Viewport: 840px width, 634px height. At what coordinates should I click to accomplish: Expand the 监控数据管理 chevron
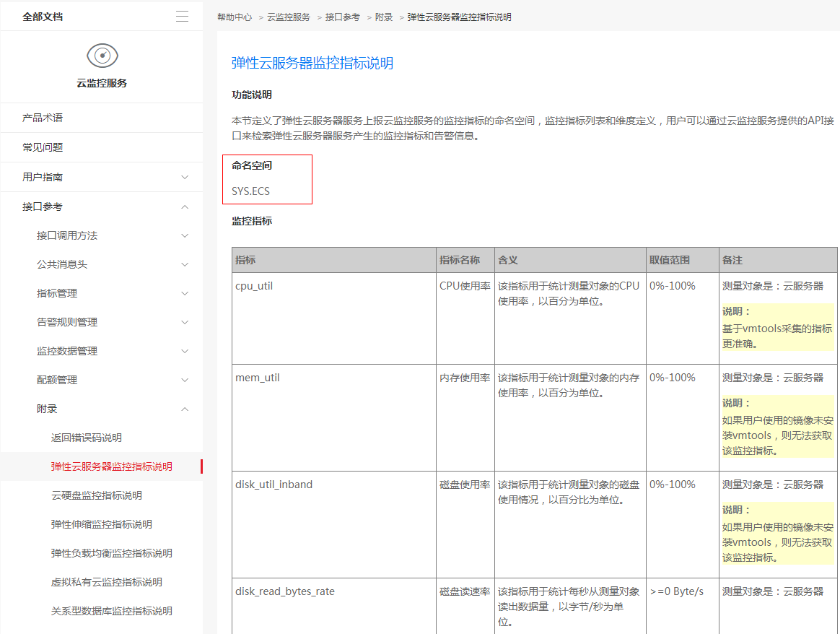point(185,352)
